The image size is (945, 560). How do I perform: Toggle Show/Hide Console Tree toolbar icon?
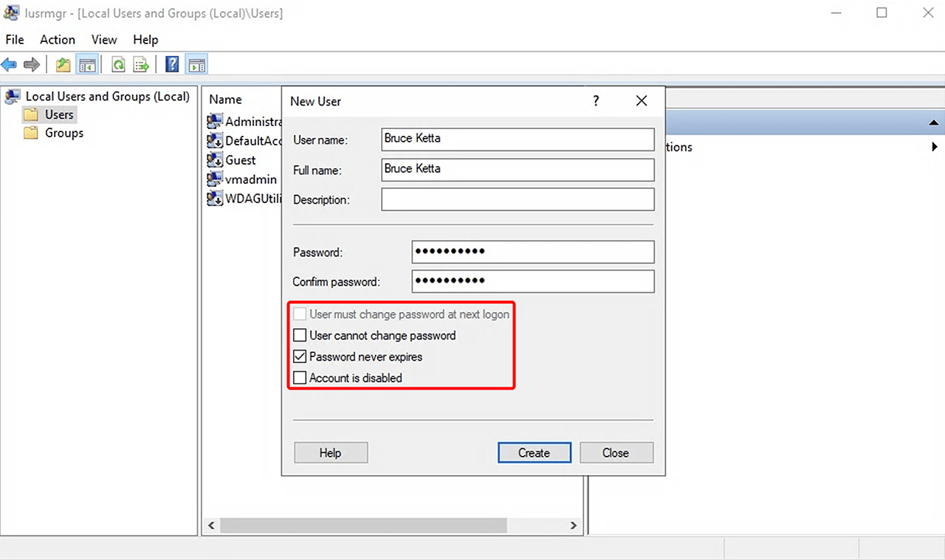coord(87,65)
